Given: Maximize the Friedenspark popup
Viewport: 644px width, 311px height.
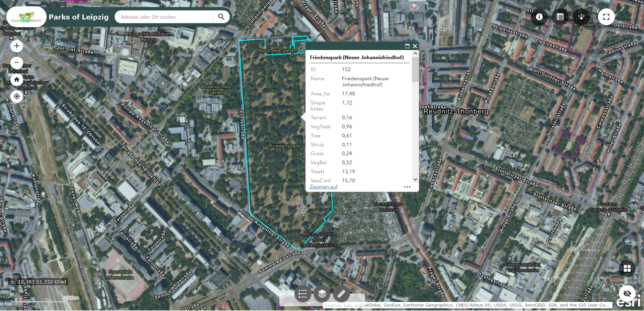Looking at the screenshot, I should (x=407, y=46).
